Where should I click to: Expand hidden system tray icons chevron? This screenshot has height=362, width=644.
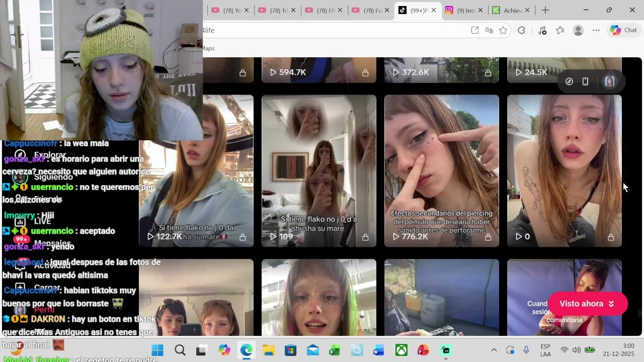click(x=494, y=350)
